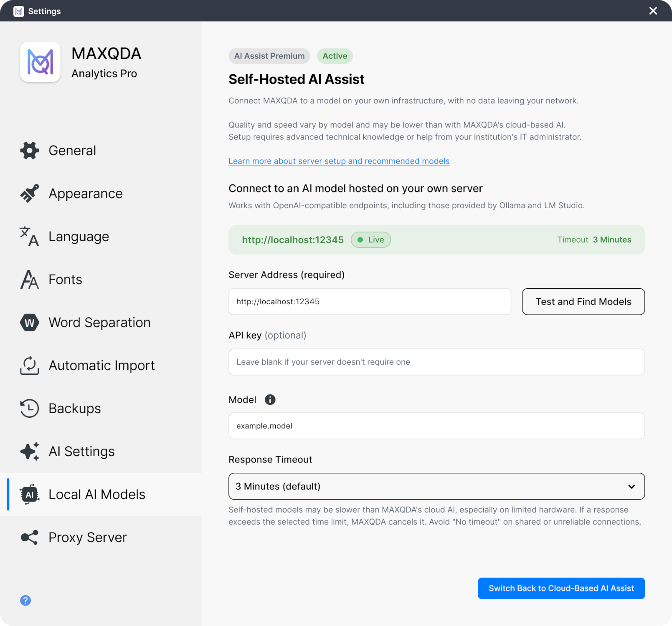Click the Model name input field
This screenshot has height=626, width=672.
tap(436, 426)
